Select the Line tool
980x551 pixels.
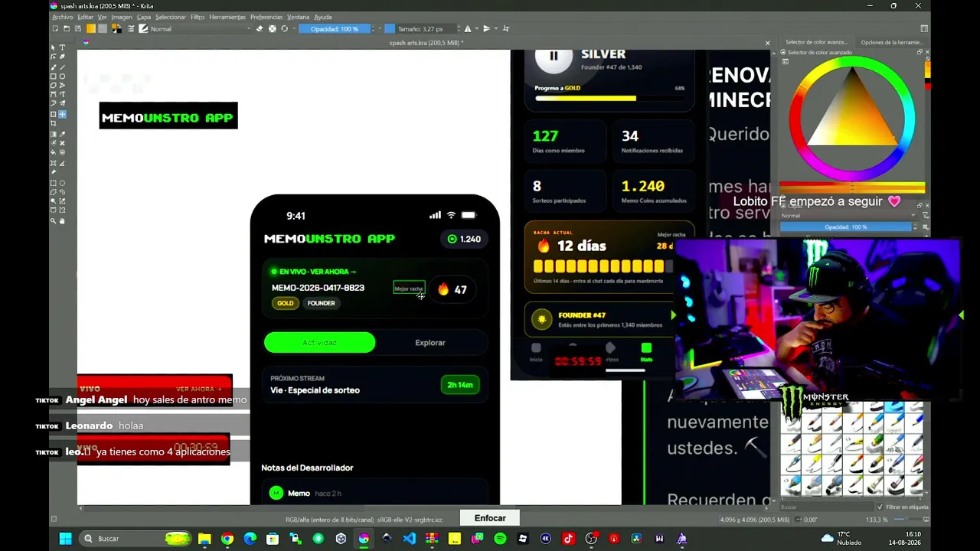63,67
